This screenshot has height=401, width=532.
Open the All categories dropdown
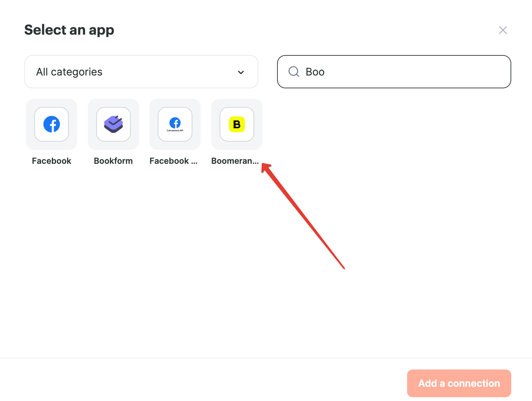[141, 72]
